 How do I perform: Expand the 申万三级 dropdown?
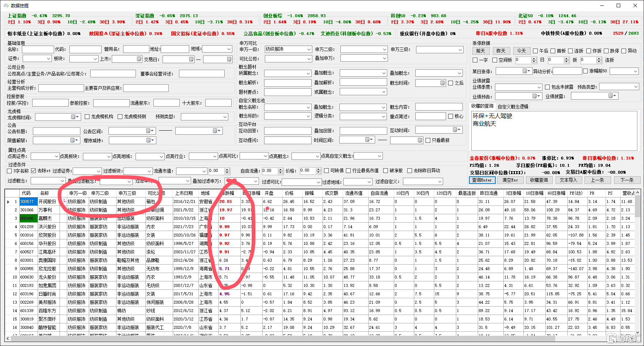pos(439,49)
